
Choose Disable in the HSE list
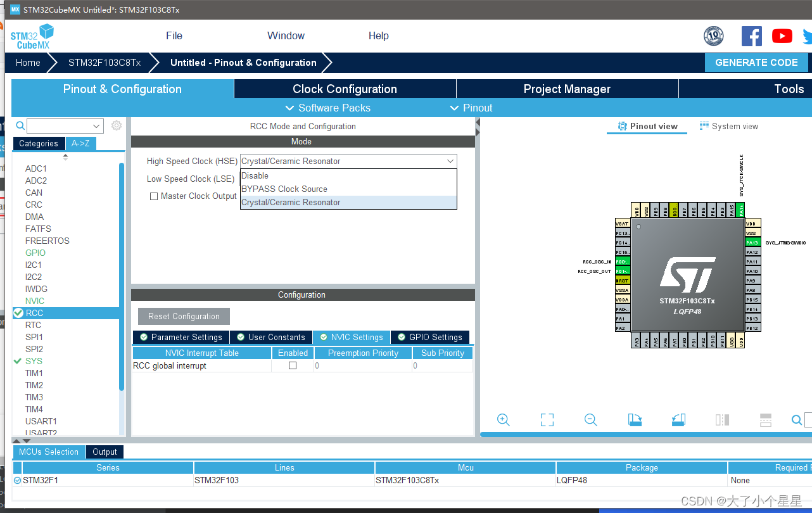coord(348,175)
